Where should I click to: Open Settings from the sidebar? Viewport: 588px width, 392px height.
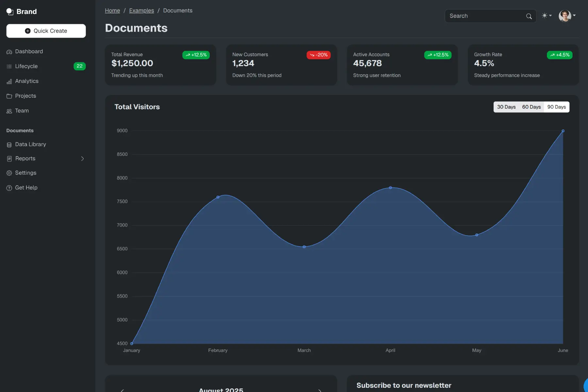[25, 172]
